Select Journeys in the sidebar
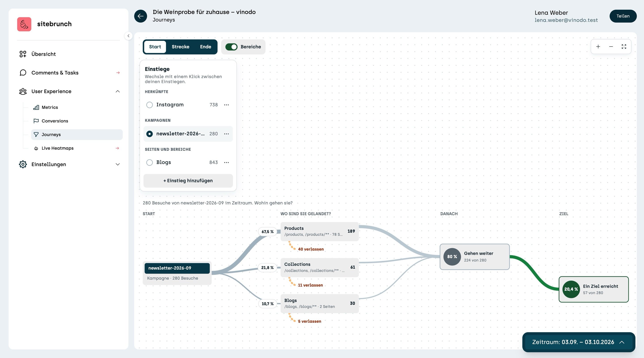Image resolution: width=644 pixels, height=358 pixels. [77, 135]
